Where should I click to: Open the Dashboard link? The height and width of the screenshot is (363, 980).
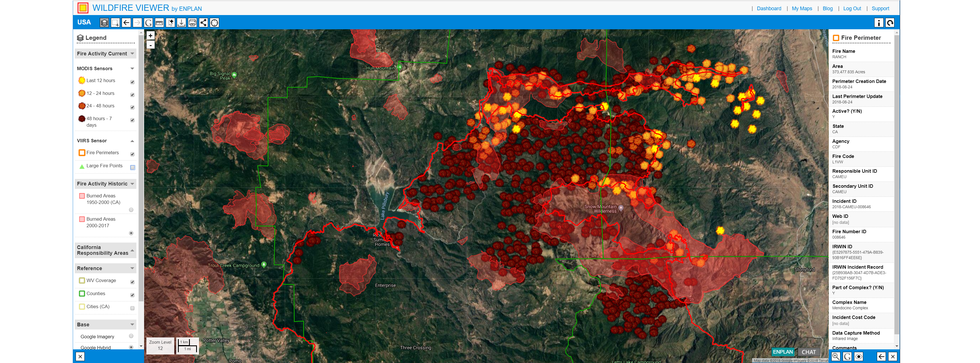click(769, 8)
